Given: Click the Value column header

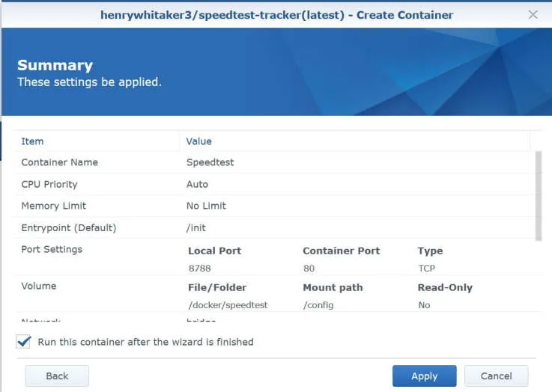Looking at the screenshot, I should pyautogui.click(x=198, y=141).
